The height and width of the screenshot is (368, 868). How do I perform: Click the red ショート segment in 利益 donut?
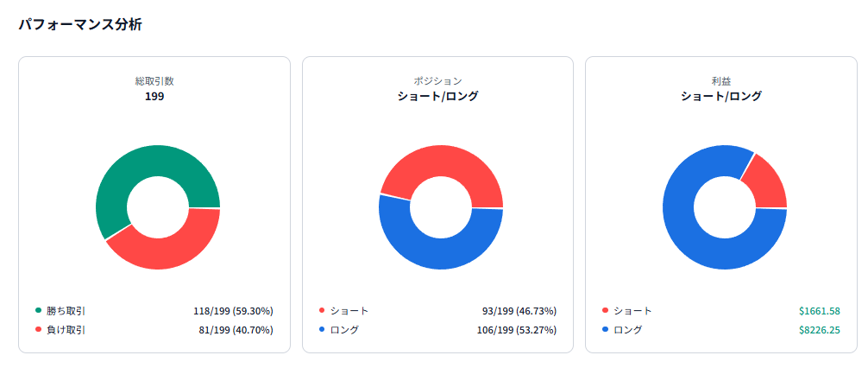point(768,180)
